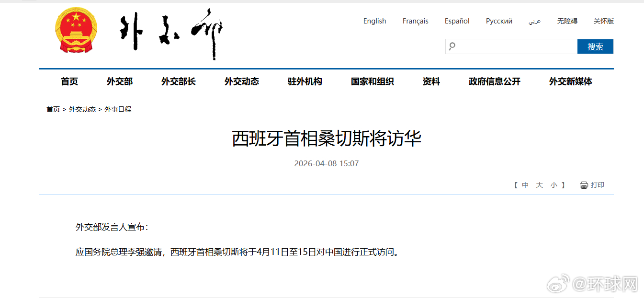Open the 外交新媒体 navigation item

click(570, 81)
